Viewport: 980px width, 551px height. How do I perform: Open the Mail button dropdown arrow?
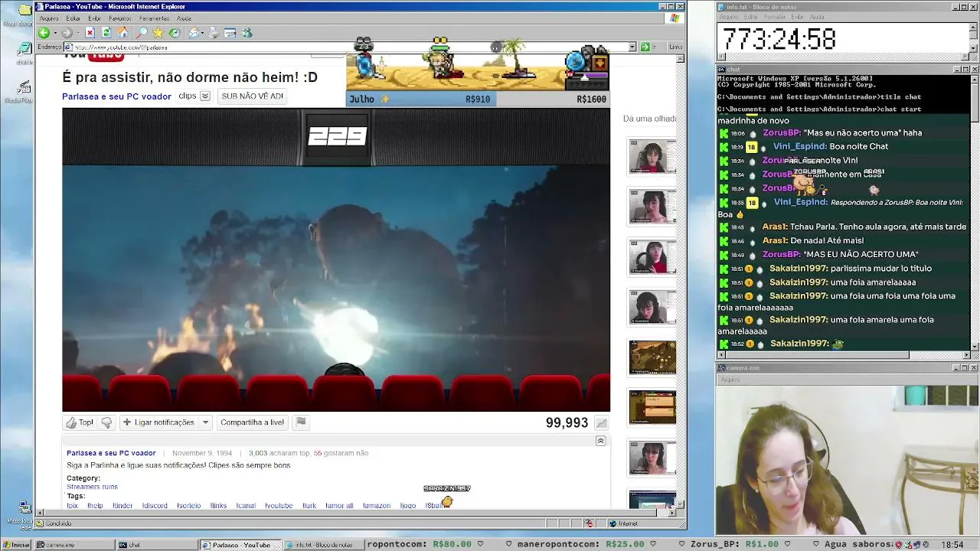201,33
